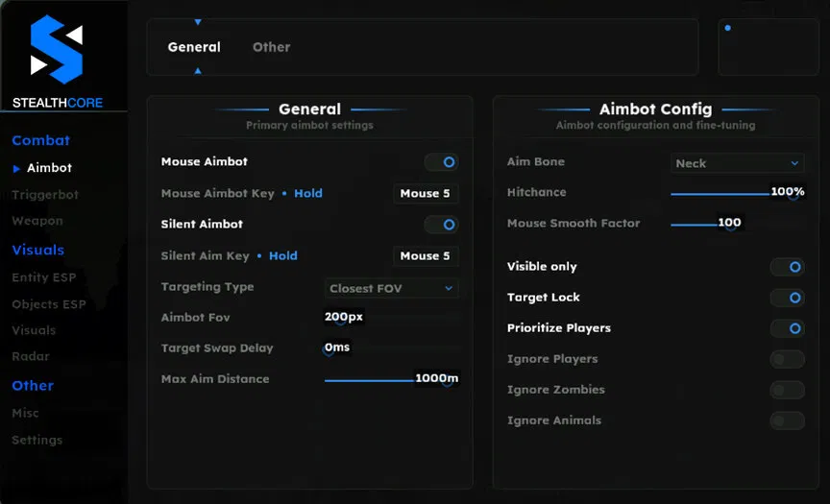This screenshot has height=504, width=830.
Task: Toggle the Target Lock switch
Action: tap(788, 298)
